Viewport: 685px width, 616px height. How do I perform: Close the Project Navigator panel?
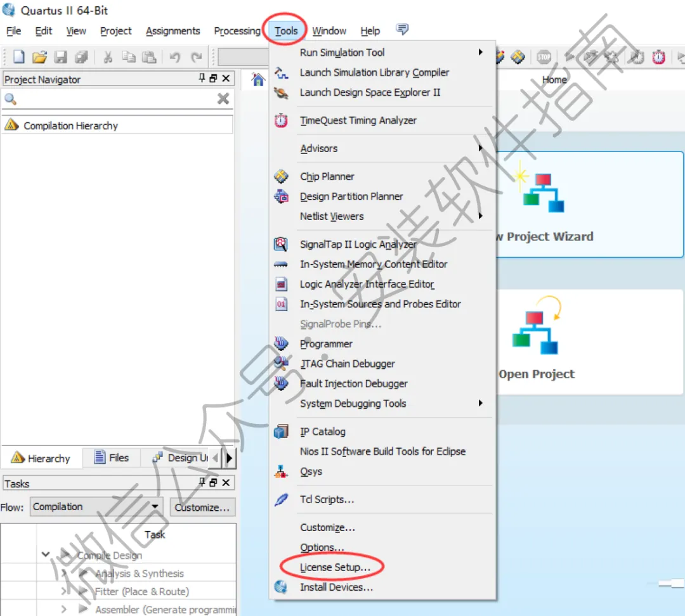click(226, 78)
